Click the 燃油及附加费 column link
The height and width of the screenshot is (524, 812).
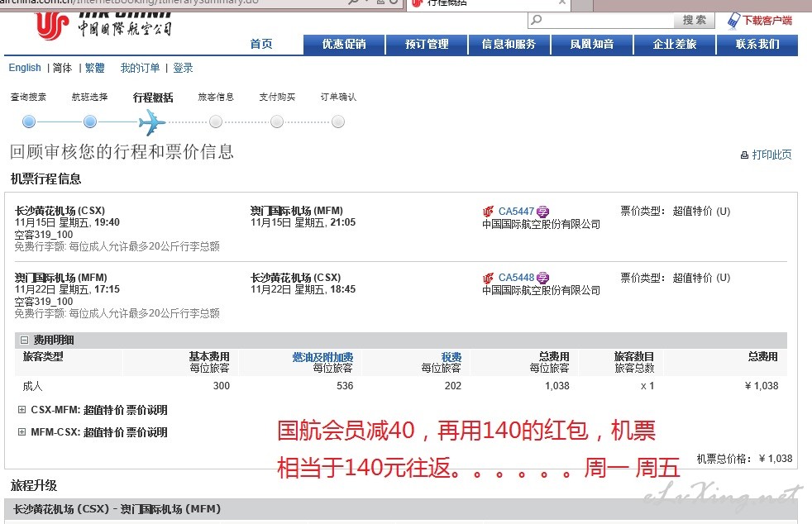click(x=322, y=357)
